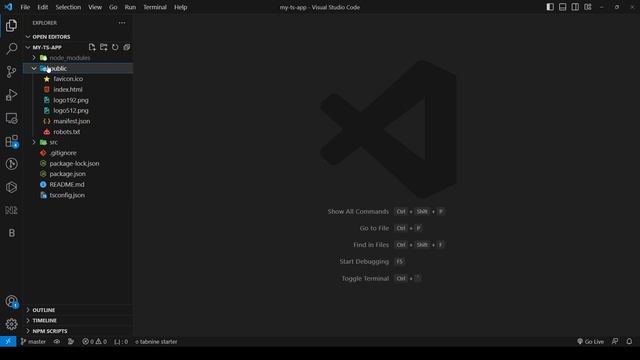Toggle secondary side bar layout
The image size is (640, 360).
[575, 7]
